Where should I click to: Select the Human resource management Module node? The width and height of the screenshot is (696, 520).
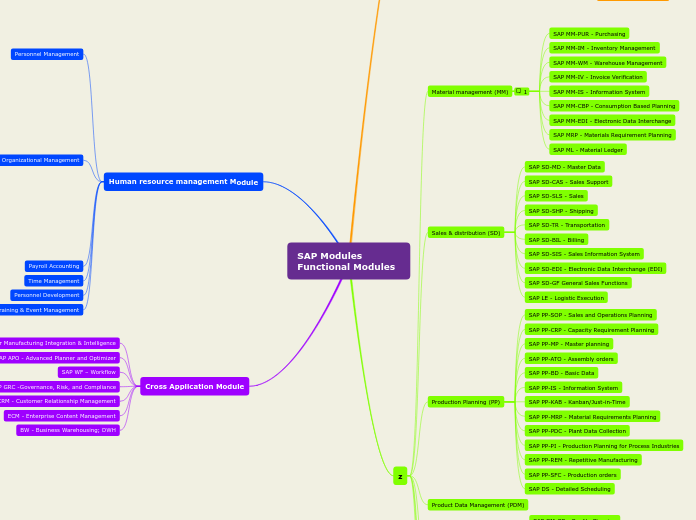pos(183,182)
